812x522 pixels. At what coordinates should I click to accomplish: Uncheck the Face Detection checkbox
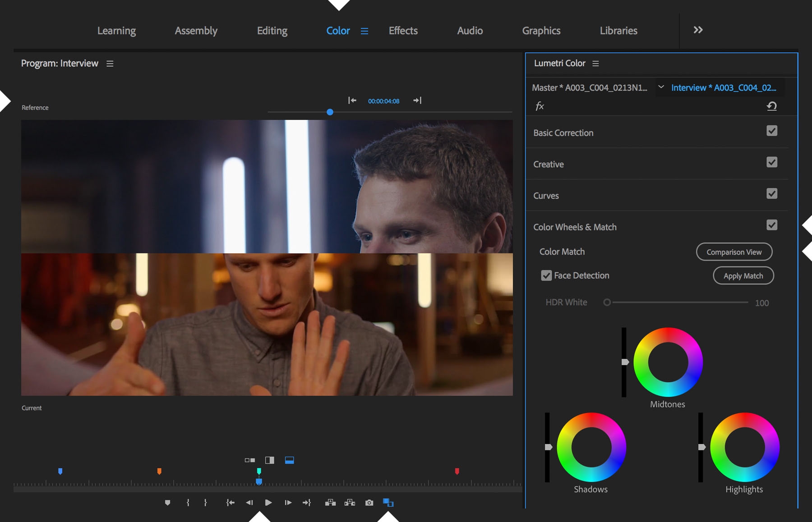pos(546,275)
